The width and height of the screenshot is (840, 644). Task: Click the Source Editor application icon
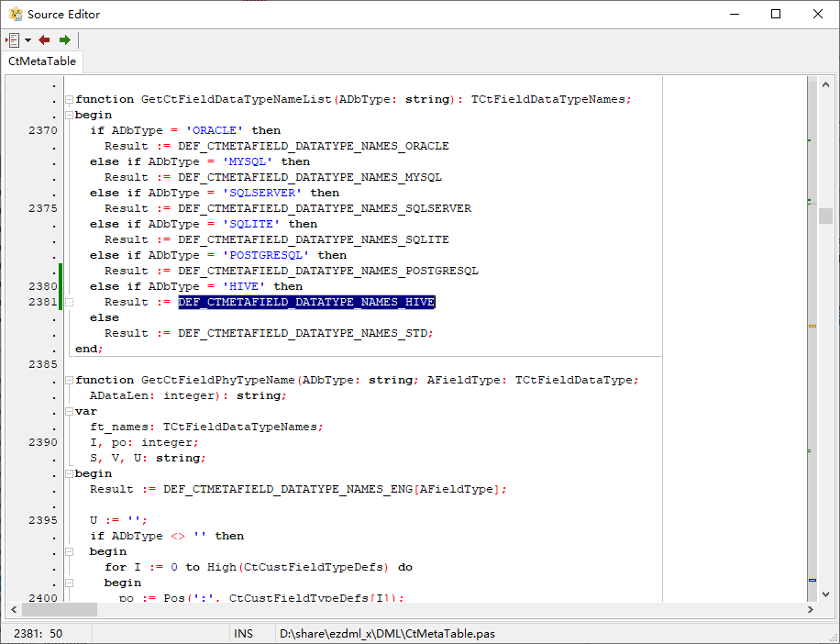click(16, 14)
